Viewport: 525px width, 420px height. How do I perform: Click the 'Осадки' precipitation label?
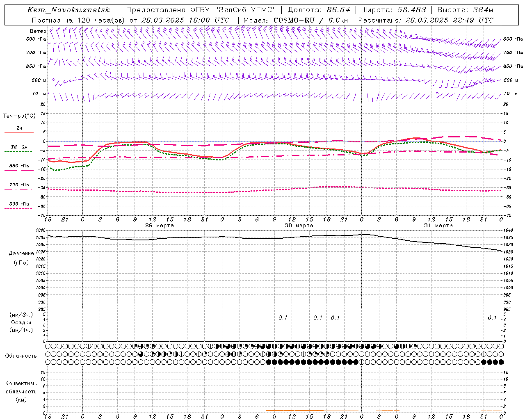[21, 322]
